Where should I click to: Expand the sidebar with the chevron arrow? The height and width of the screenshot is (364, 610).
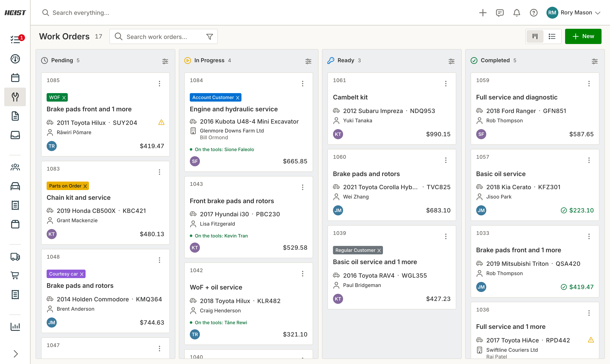pyautogui.click(x=15, y=353)
